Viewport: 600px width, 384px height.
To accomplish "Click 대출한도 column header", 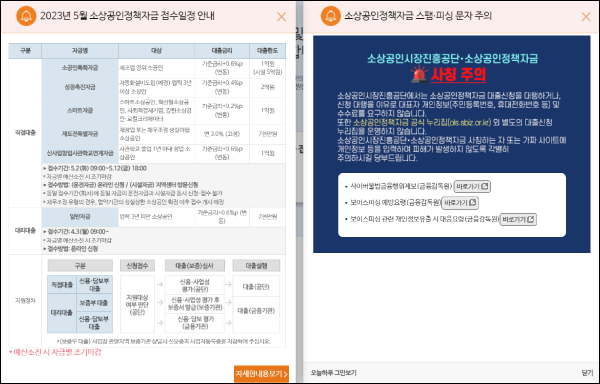I will (267, 51).
